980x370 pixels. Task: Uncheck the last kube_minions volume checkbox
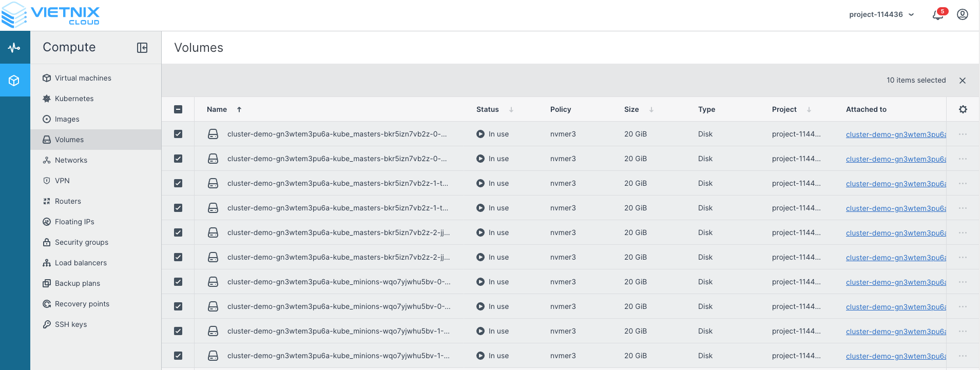coord(178,356)
